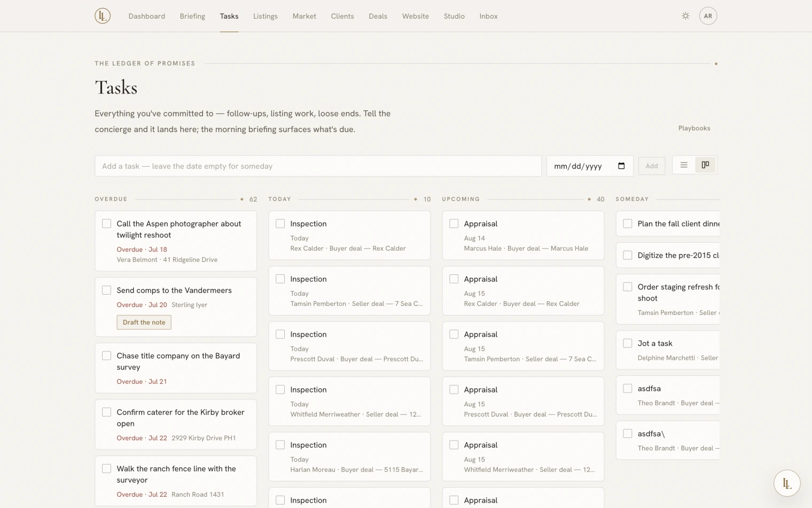Open the logo home icon in navbar
The width and height of the screenshot is (812, 508).
[103, 16]
